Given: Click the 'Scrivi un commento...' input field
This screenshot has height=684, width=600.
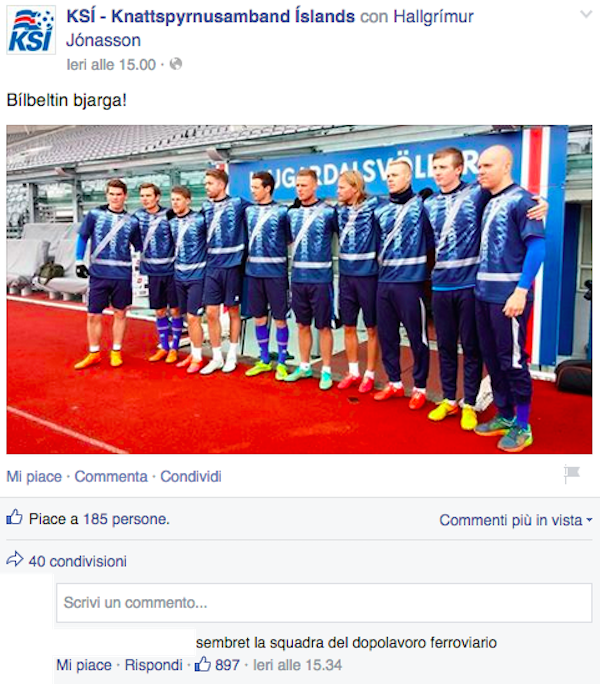Looking at the screenshot, I should click(x=324, y=603).
